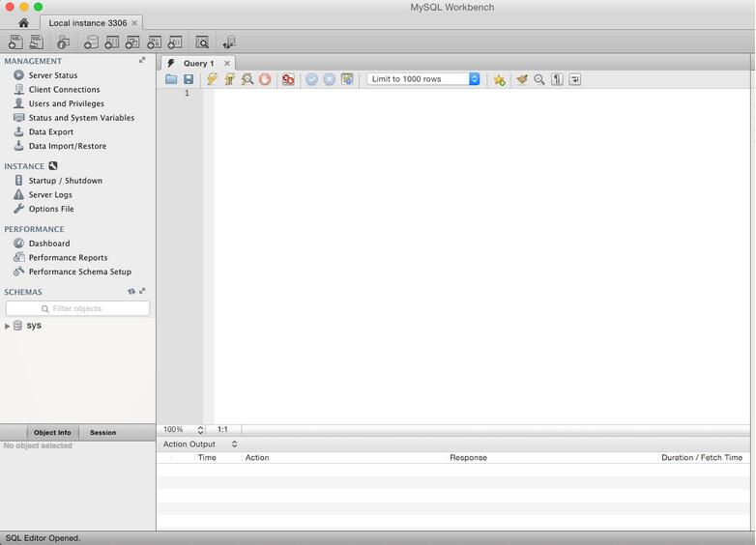
Task: Refresh the schemas list
Action: coord(131,291)
